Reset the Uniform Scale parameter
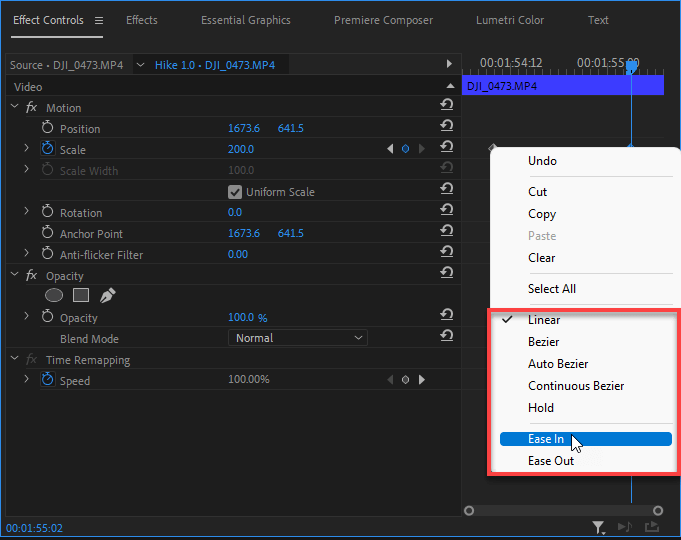 click(446, 189)
